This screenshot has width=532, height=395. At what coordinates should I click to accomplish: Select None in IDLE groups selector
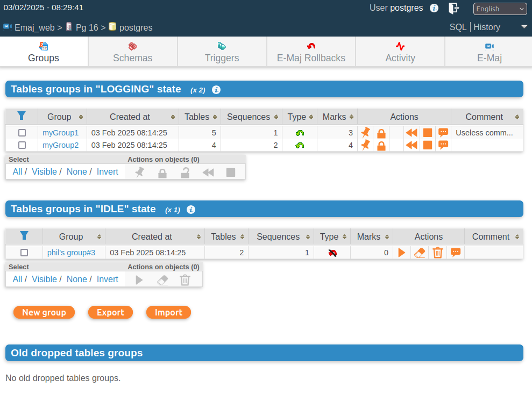click(77, 279)
